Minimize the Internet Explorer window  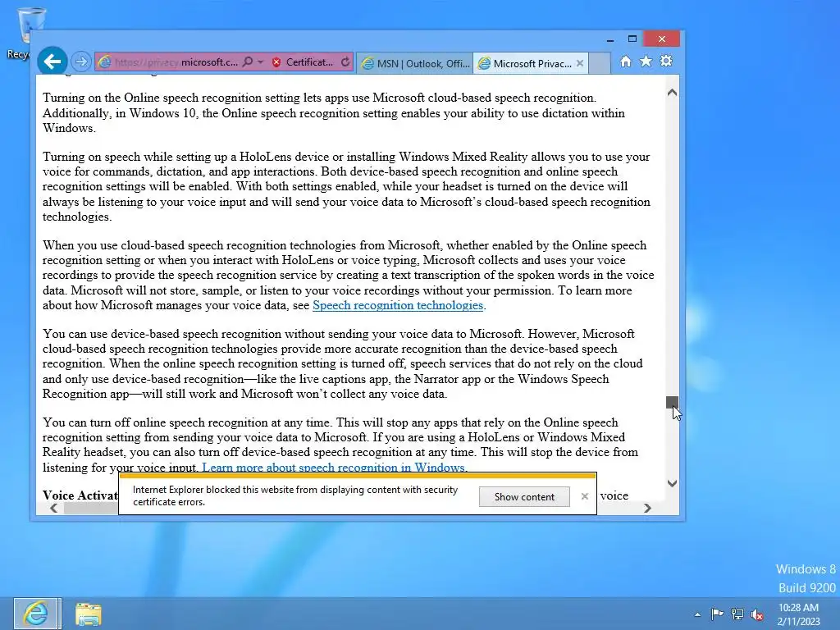click(x=609, y=39)
